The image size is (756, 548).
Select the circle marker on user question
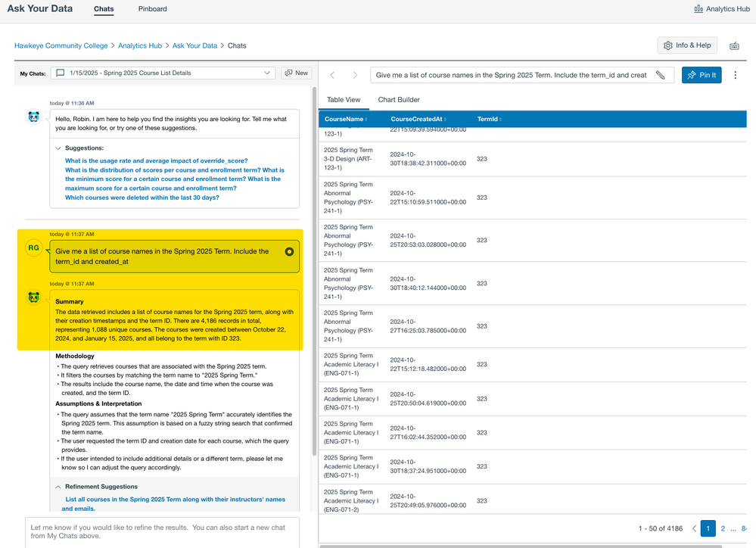(289, 251)
